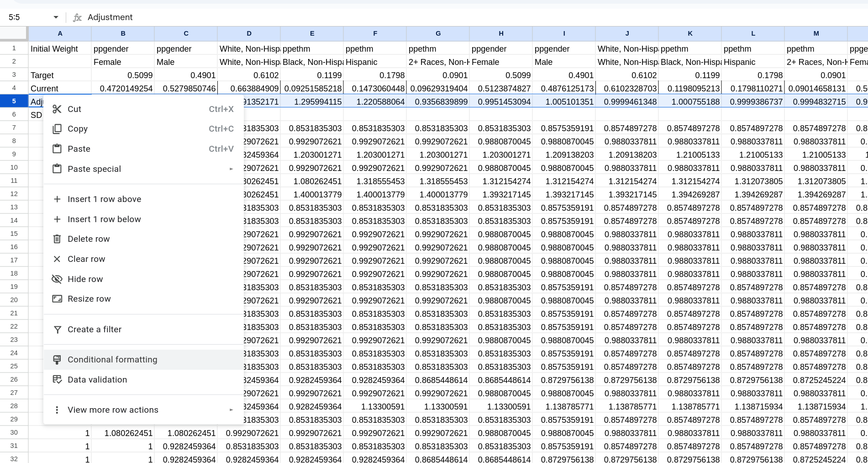
Task: Expand the Paste special submenu arrow
Action: click(x=231, y=169)
